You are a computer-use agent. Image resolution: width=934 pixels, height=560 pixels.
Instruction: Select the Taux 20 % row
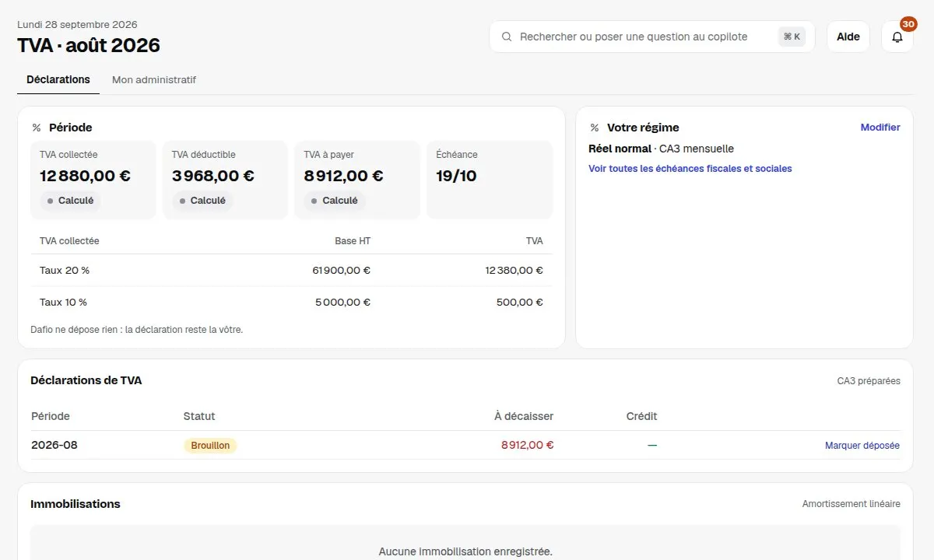[x=291, y=271]
